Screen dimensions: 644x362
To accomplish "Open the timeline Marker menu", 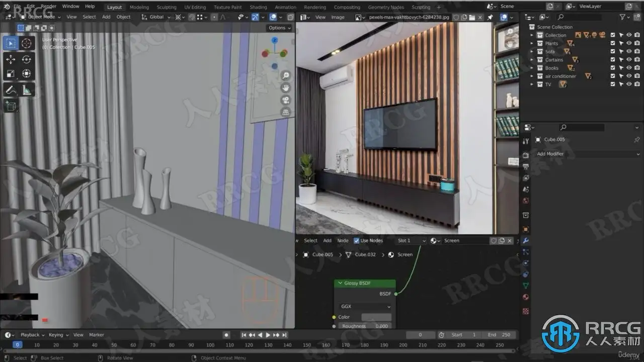I will pos(97,335).
